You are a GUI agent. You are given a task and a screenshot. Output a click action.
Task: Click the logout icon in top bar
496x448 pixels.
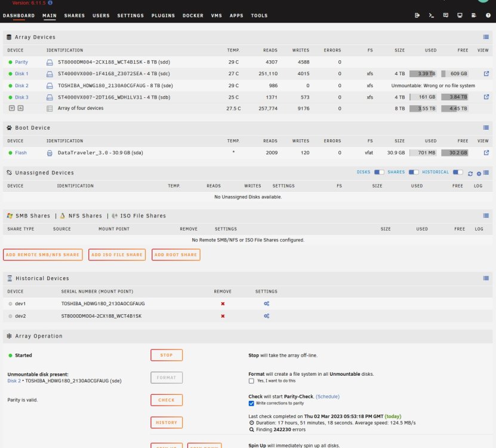(417, 15)
